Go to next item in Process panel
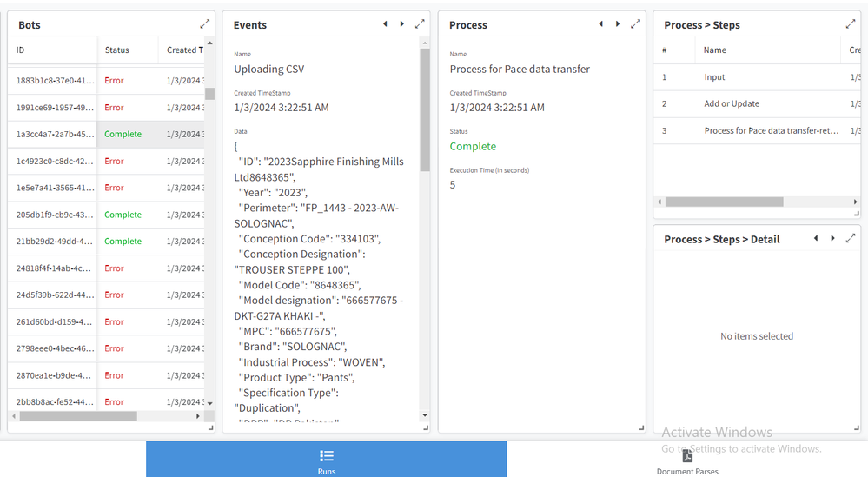Viewport: 868px width, 477px height. 618,23
